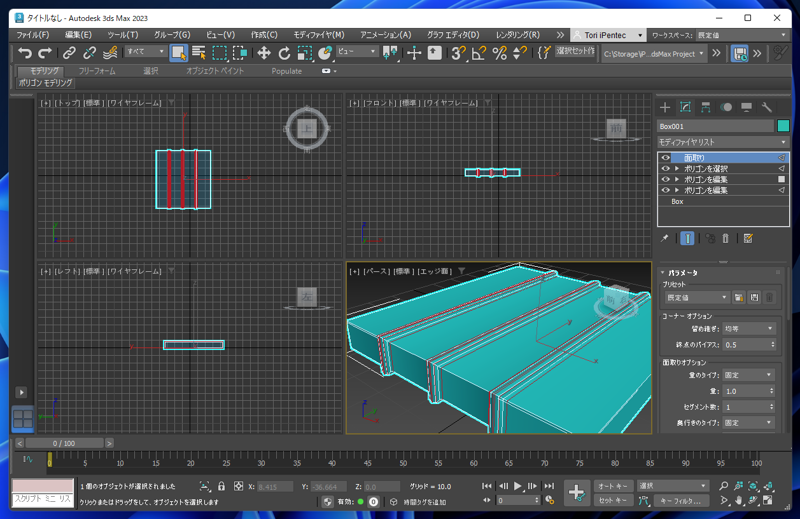Choose the Select Object tool
The height and width of the screenshot is (519, 800).
coord(179,53)
